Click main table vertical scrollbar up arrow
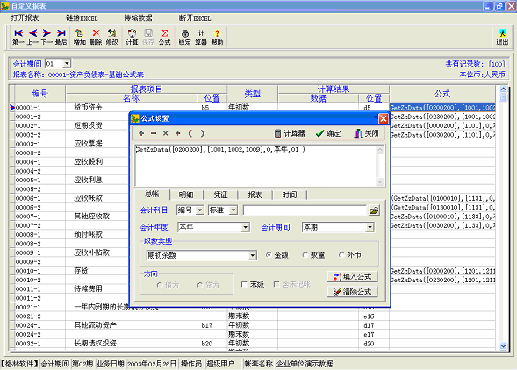 503,89
